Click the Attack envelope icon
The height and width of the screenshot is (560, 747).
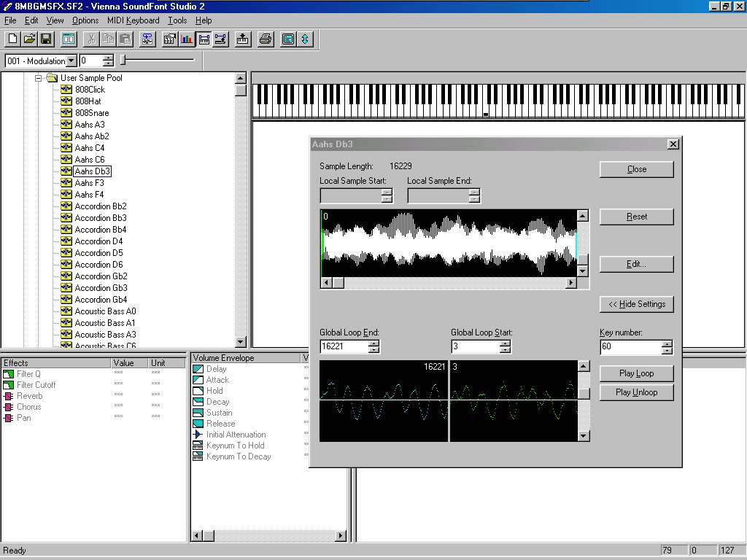tap(198, 379)
